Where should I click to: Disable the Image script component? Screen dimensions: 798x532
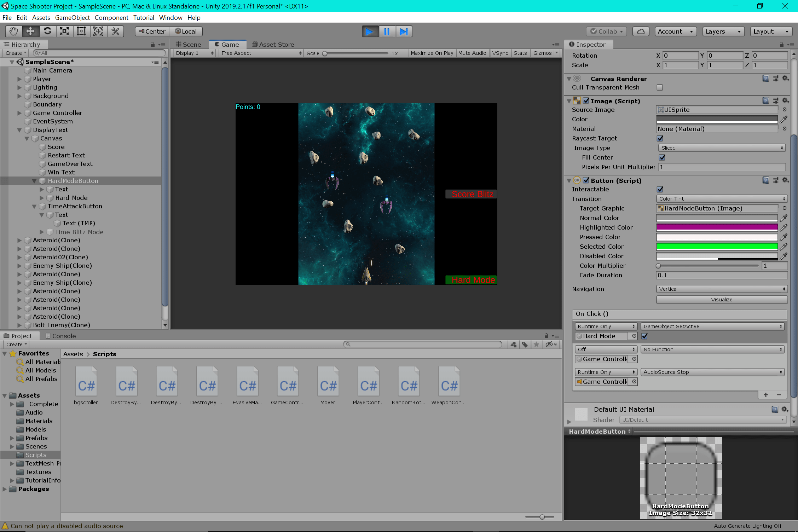point(586,101)
